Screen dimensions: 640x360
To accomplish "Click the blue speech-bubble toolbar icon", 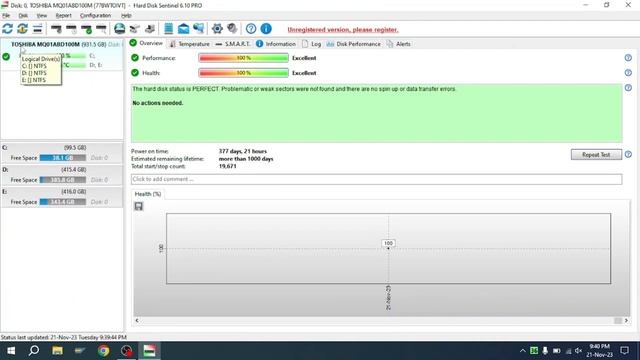I will pos(198,29).
